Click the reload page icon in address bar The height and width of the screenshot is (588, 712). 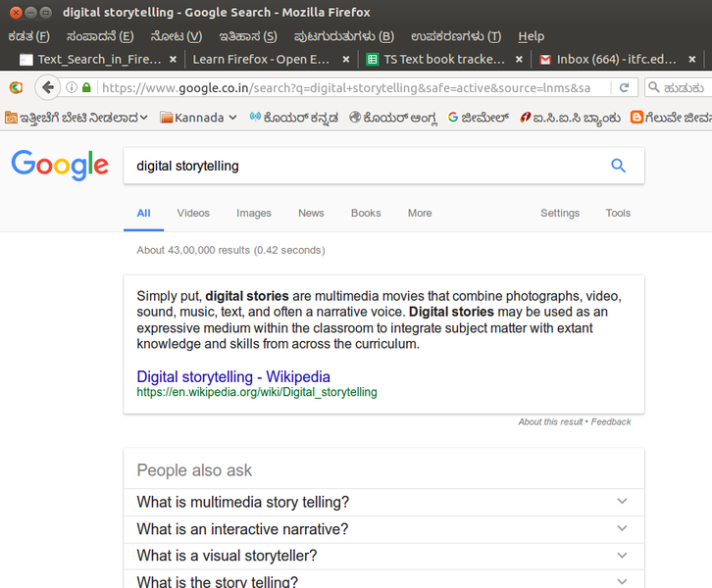[x=624, y=87]
